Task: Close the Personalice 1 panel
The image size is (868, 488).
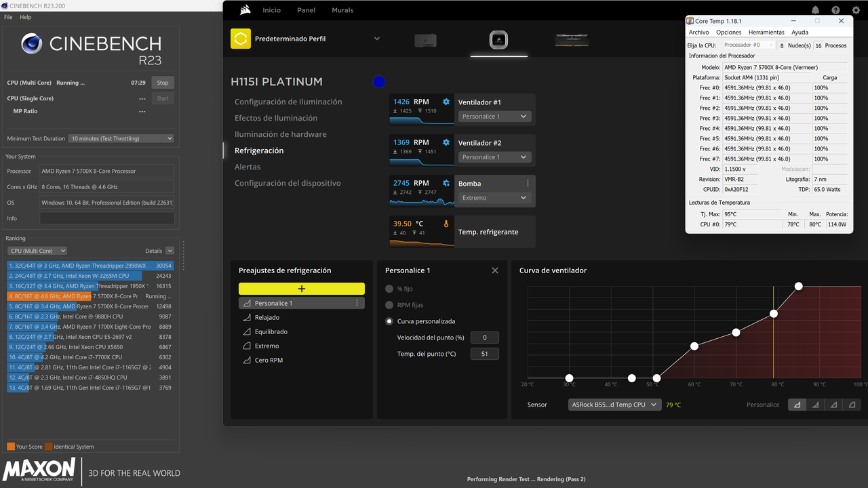Action: pos(495,270)
